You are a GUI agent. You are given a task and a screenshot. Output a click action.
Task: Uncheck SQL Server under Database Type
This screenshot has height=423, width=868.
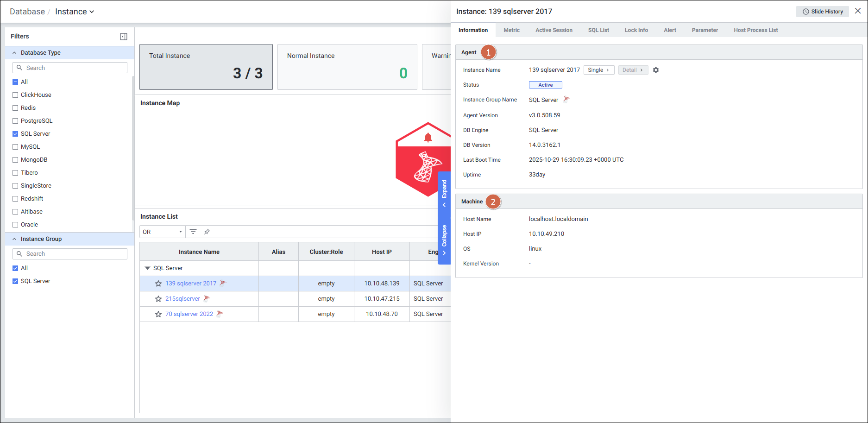[15, 134]
